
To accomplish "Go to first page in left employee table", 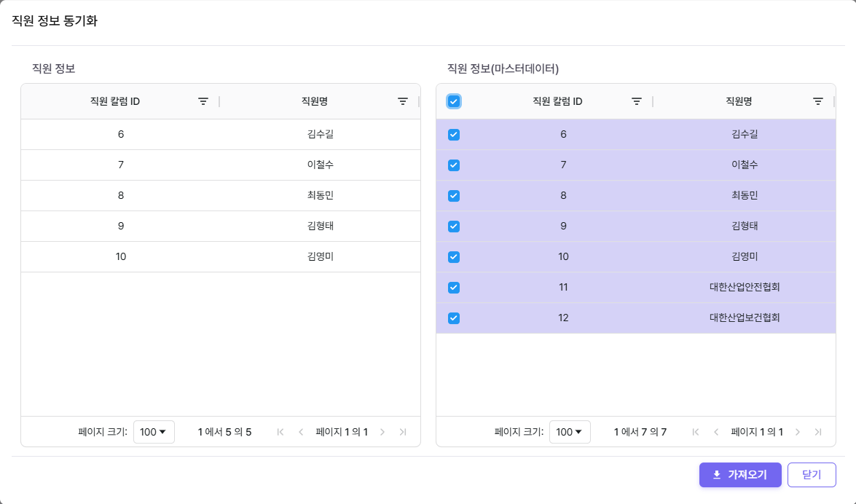I will coord(280,432).
